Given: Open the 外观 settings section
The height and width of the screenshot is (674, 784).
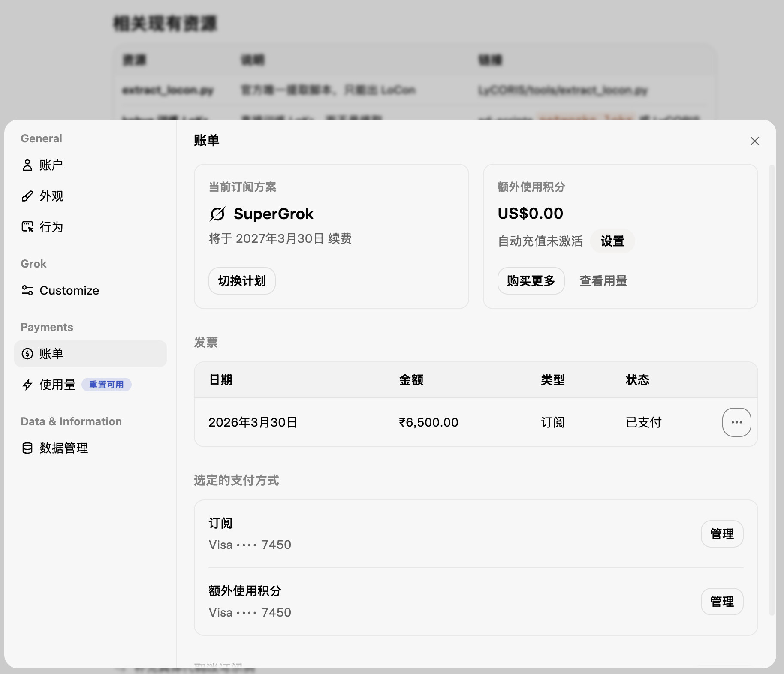Looking at the screenshot, I should tap(90, 196).
